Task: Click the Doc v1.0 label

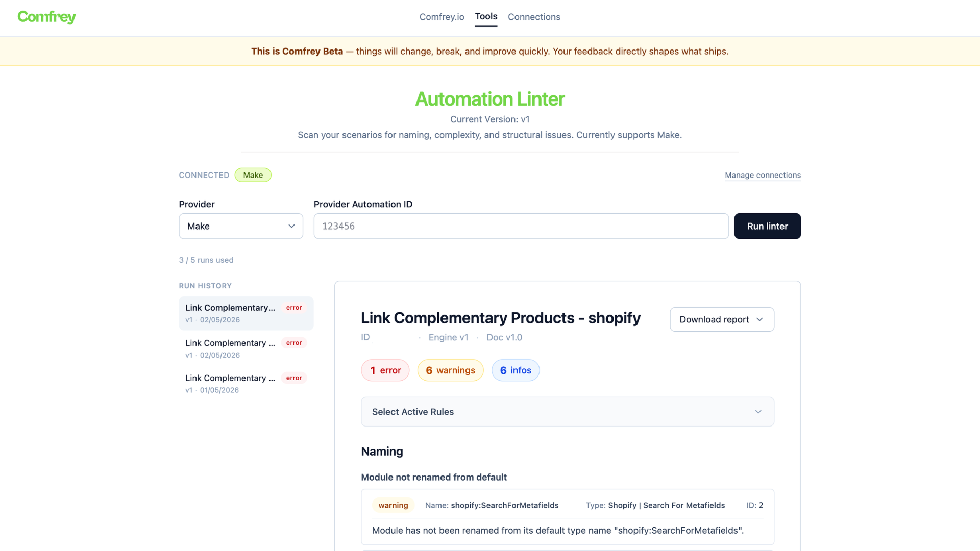Action: point(504,337)
